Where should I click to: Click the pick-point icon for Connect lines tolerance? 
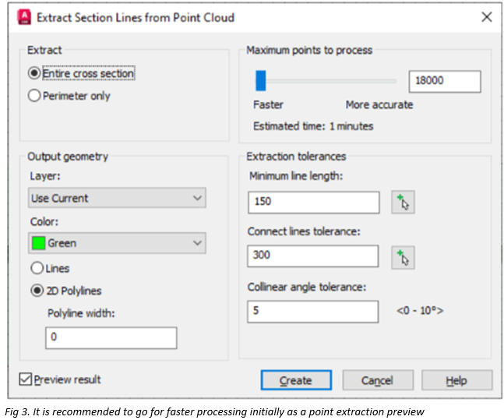(403, 258)
